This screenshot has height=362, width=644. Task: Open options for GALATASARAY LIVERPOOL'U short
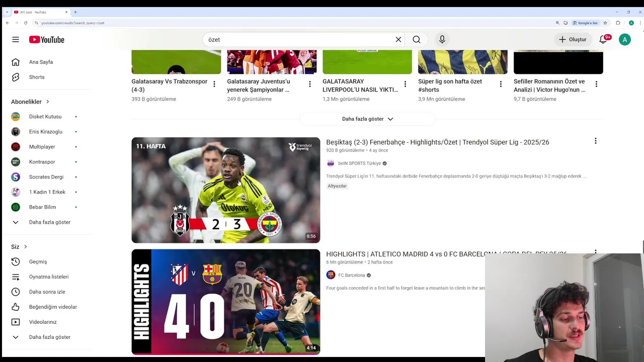(405, 84)
